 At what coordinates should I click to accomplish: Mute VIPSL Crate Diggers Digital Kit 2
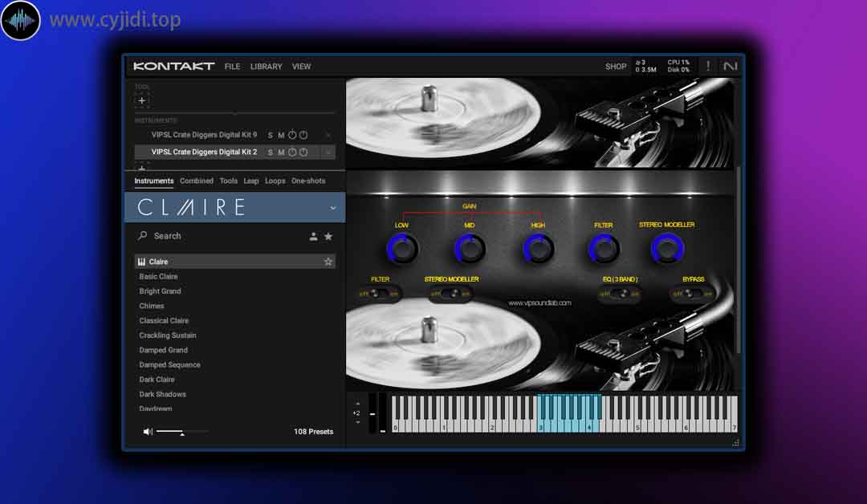point(281,152)
